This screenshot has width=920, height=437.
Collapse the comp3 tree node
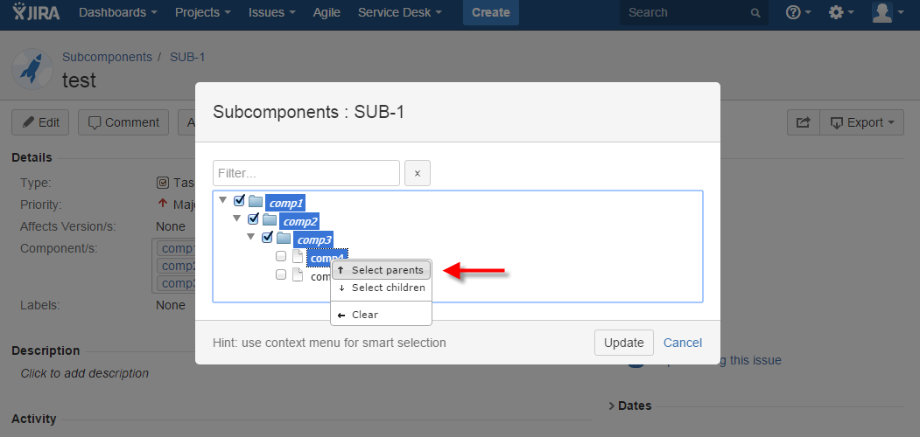(251, 238)
